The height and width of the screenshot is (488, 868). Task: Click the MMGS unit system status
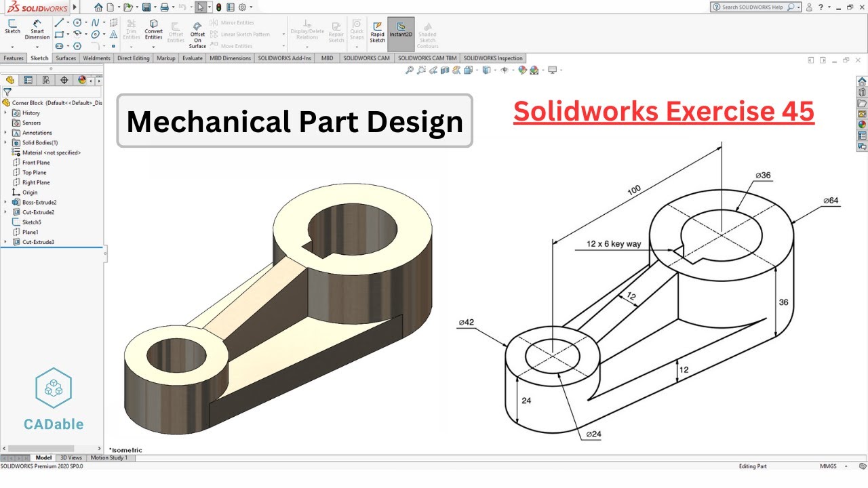pyautogui.click(x=828, y=466)
